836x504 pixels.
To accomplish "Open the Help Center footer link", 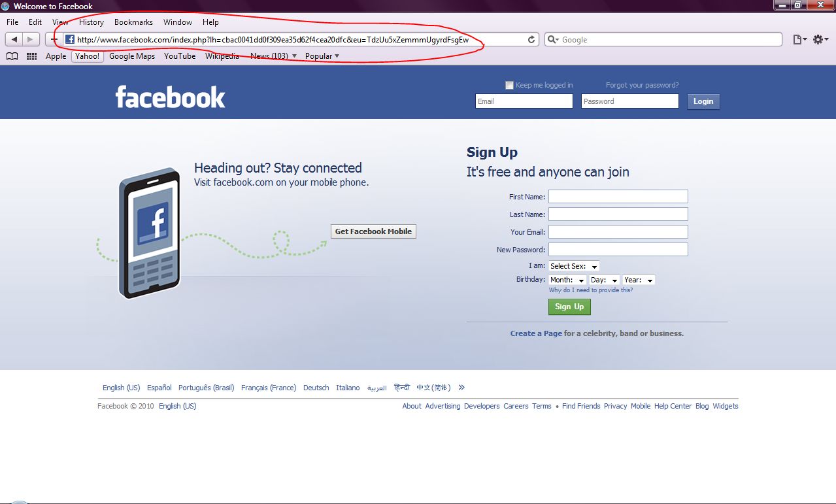I will click(673, 406).
